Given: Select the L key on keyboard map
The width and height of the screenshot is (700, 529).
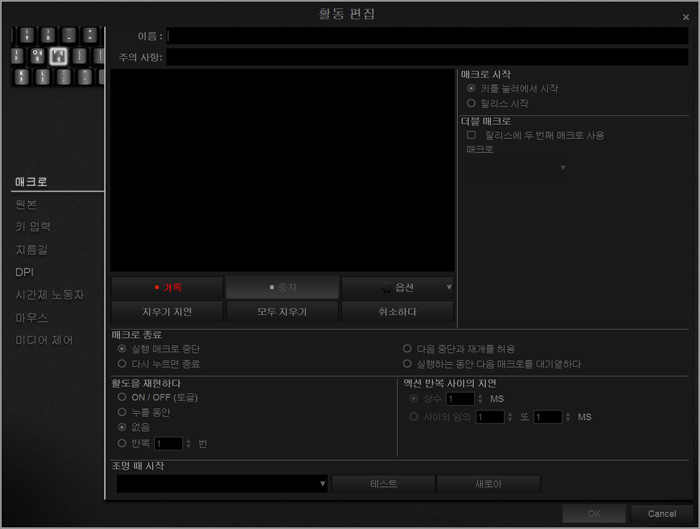Looking at the screenshot, I should (x=43, y=77).
